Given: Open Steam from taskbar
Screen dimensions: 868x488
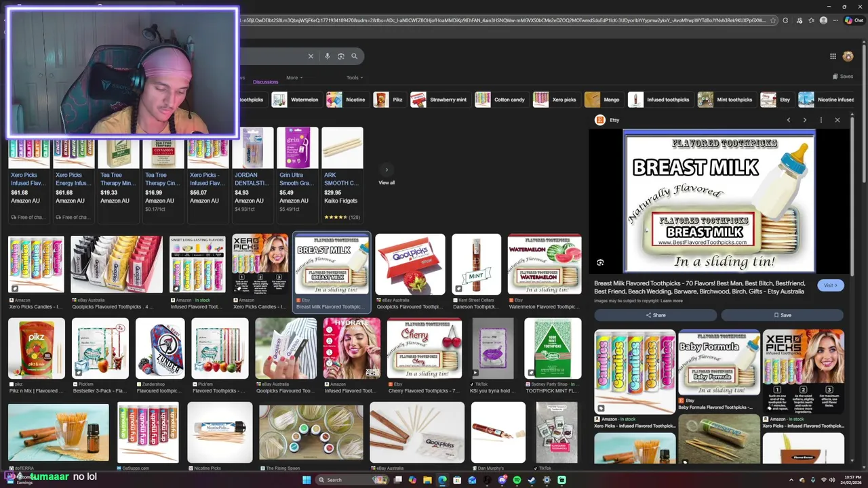Looking at the screenshot, I should click(x=532, y=480).
